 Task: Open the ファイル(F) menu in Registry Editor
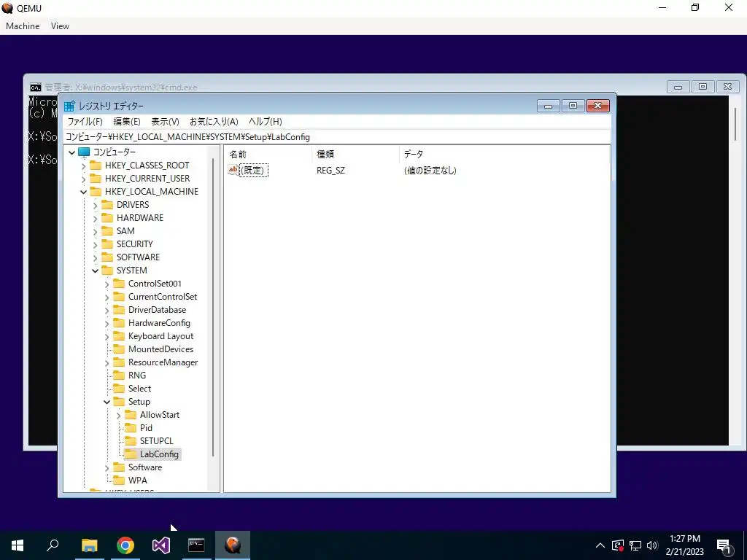pyautogui.click(x=85, y=122)
